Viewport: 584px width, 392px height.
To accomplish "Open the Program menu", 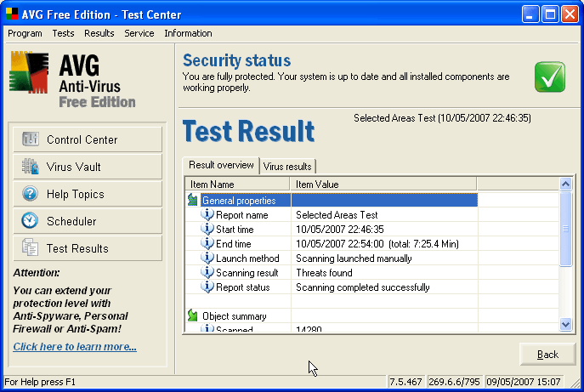I will pos(25,33).
